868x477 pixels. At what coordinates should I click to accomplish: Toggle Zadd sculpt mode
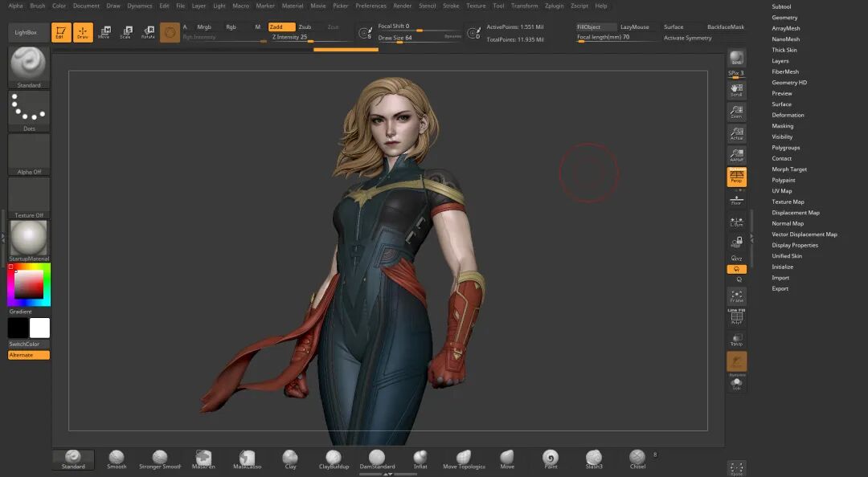pyautogui.click(x=281, y=26)
